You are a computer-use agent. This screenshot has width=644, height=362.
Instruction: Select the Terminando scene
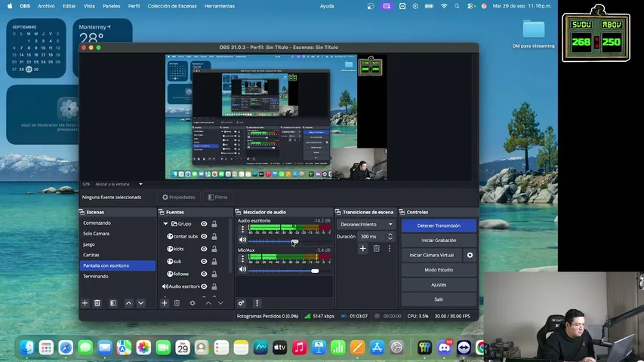tap(118, 276)
